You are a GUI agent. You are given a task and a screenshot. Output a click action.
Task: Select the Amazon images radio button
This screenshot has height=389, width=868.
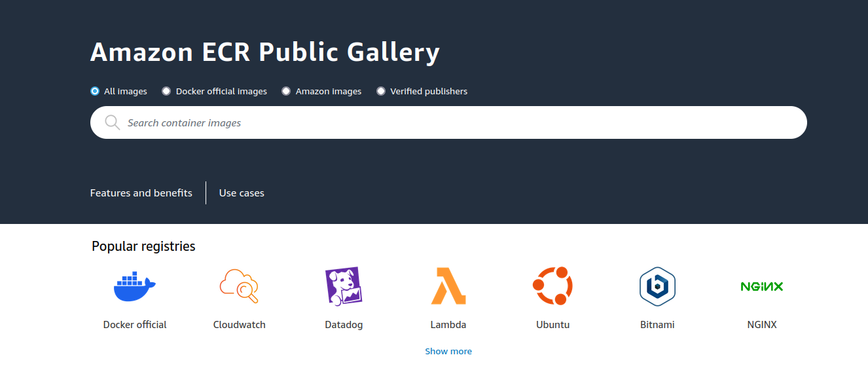point(286,91)
